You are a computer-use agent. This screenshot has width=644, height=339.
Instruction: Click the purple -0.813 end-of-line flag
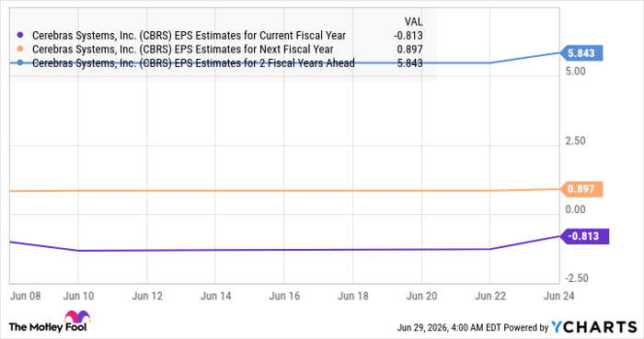click(584, 236)
